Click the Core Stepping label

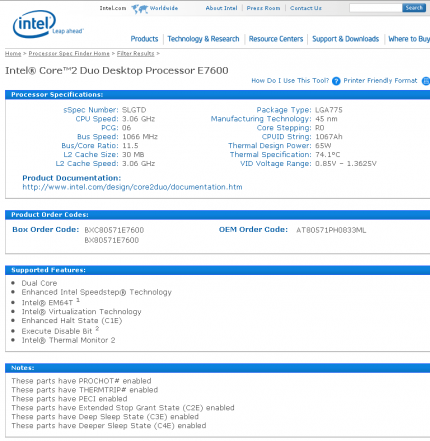[284, 128]
